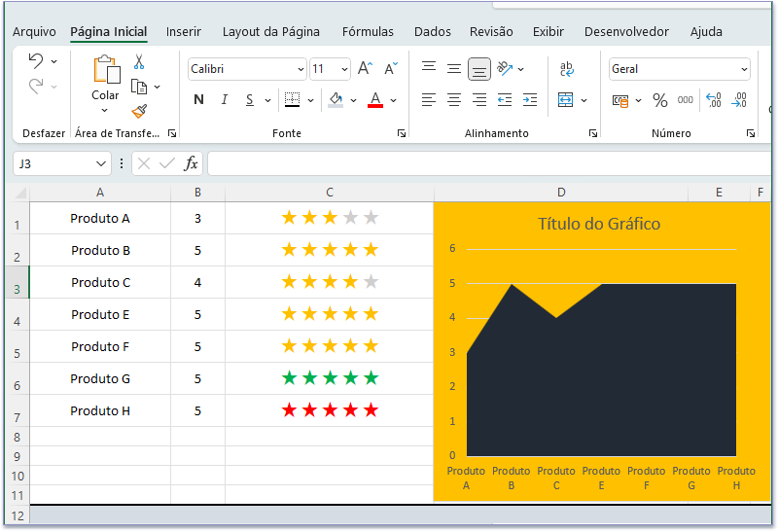Click the borders icon

(x=292, y=100)
